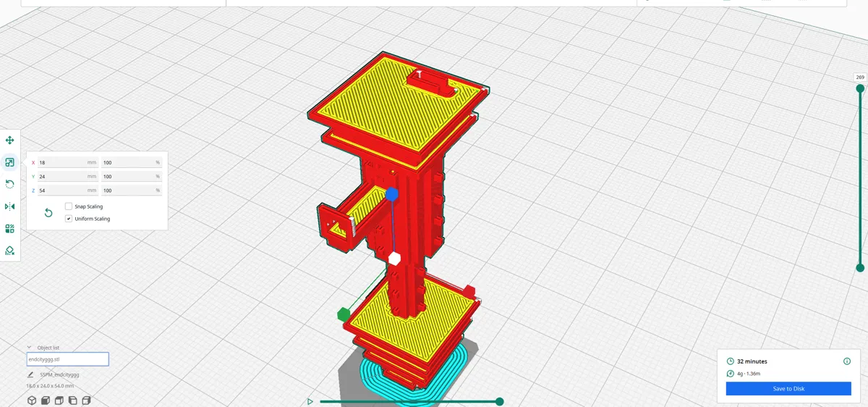Select the Scale tool in left toolbar
This screenshot has height=407, width=868.
click(9, 162)
